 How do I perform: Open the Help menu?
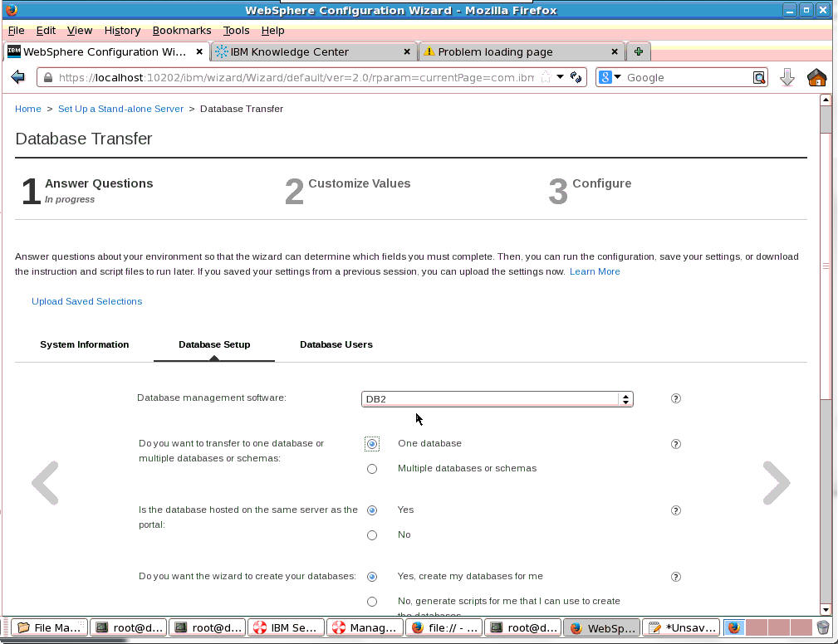point(272,31)
